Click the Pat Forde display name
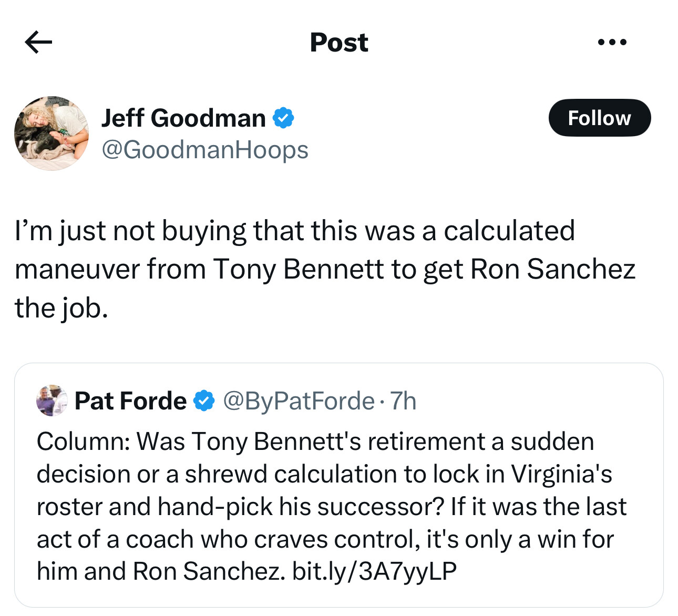The width and height of the screenshot is (678, 616). click(130, 401)
